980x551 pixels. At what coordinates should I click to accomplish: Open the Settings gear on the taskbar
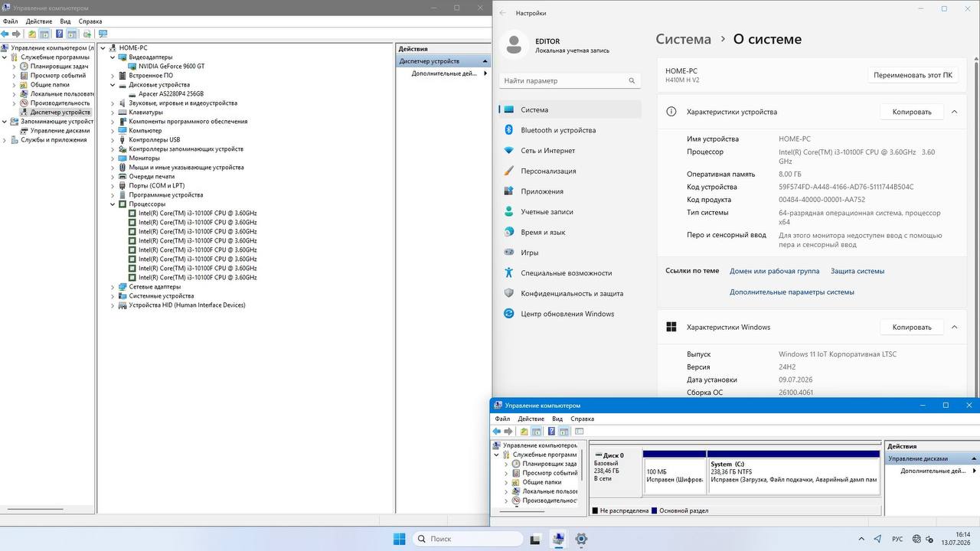pyautogui.click(x=581, y=539)
